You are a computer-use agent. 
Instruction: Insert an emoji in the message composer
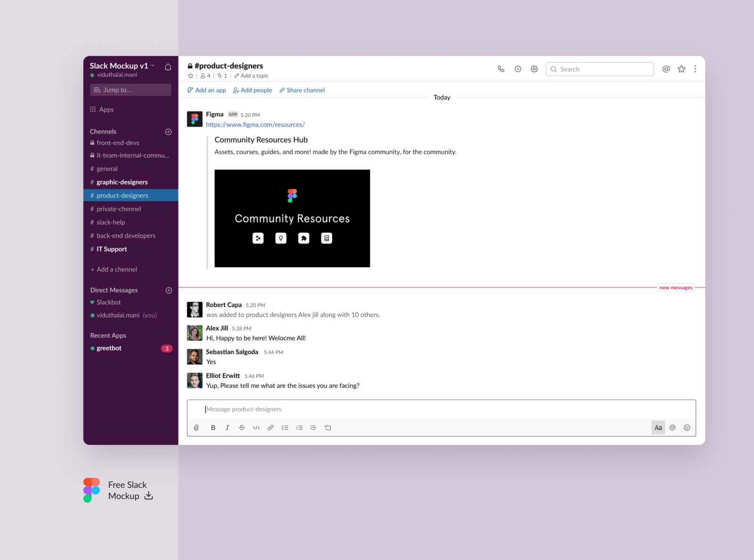tap(687, 428)
